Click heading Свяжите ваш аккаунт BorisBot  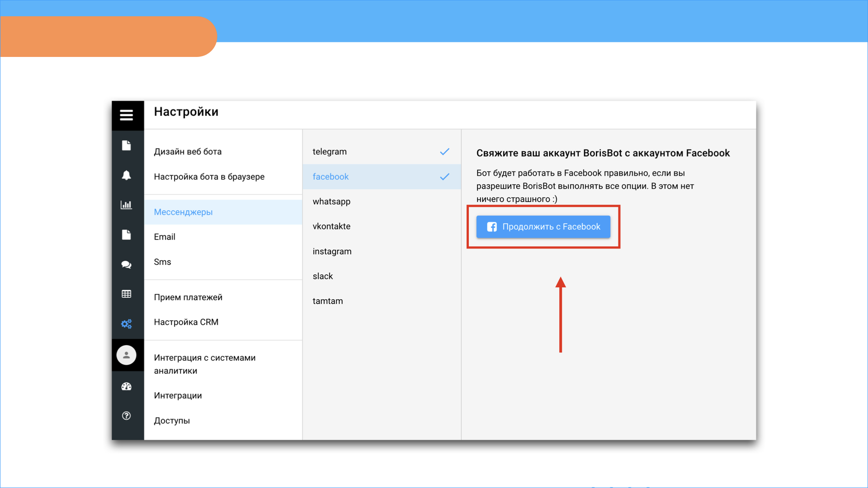coord(603,153)
